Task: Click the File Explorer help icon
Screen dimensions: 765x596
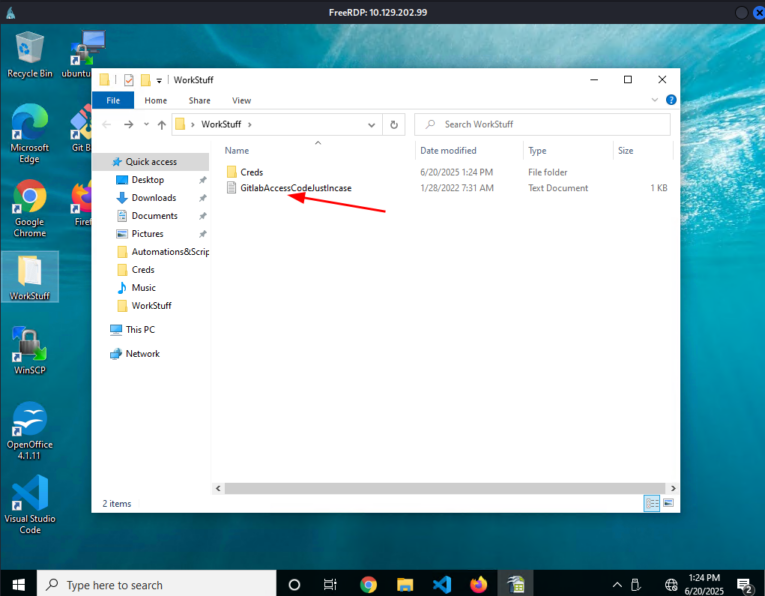Action: tap(671, 100)
